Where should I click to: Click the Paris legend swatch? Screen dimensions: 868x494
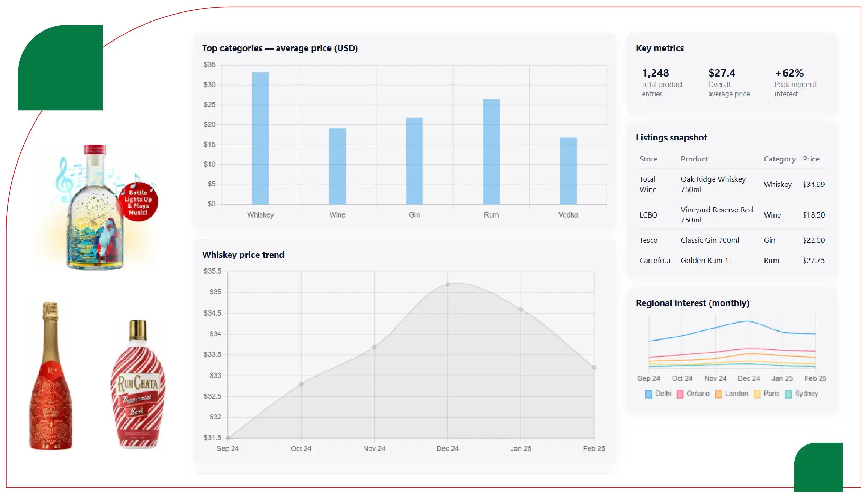coord(757,394)
